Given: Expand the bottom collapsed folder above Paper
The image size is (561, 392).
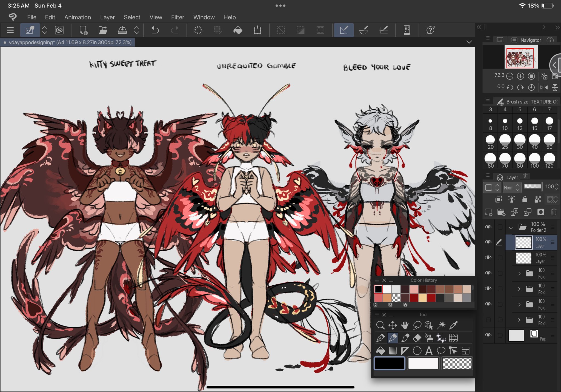Looking at the screenshot, I should pos(519,320).
